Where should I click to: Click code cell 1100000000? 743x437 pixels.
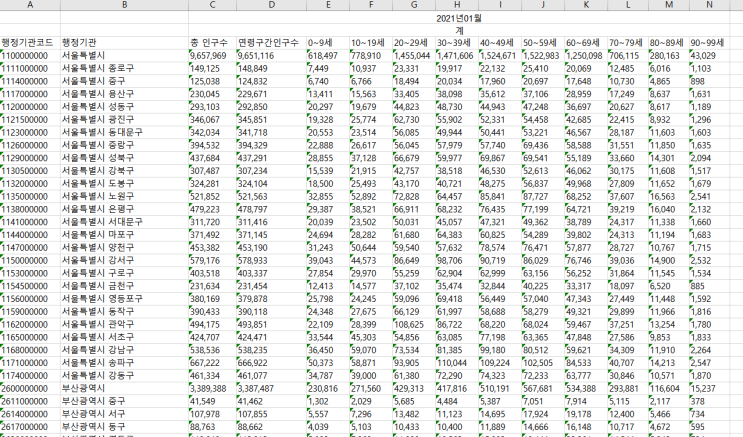[x=30, y=55]
